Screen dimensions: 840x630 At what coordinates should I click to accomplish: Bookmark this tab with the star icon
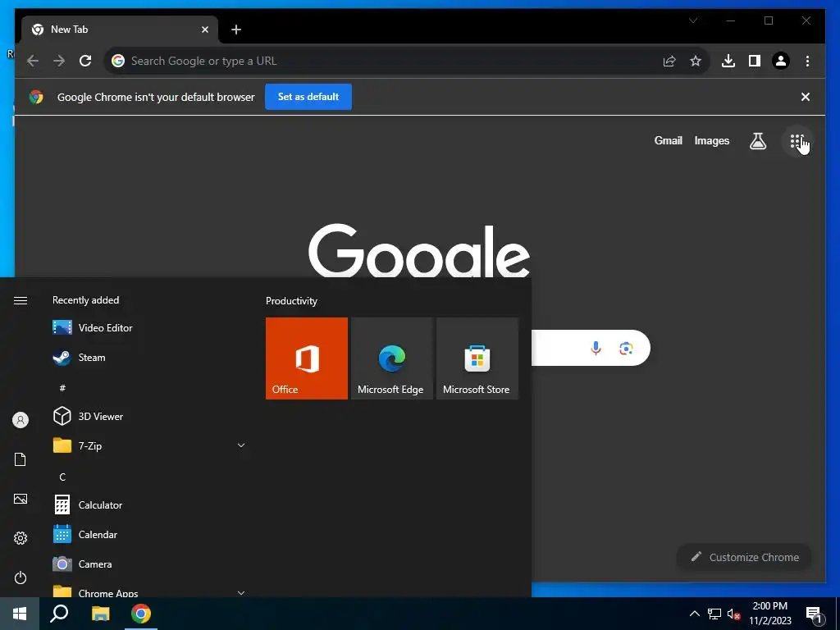696,61
